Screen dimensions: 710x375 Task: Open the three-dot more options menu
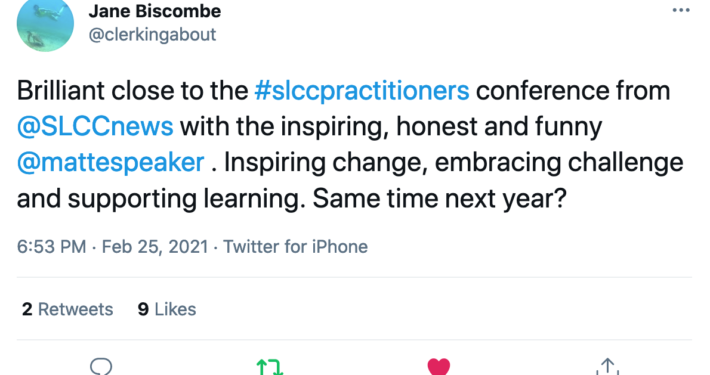click(681, 10)
